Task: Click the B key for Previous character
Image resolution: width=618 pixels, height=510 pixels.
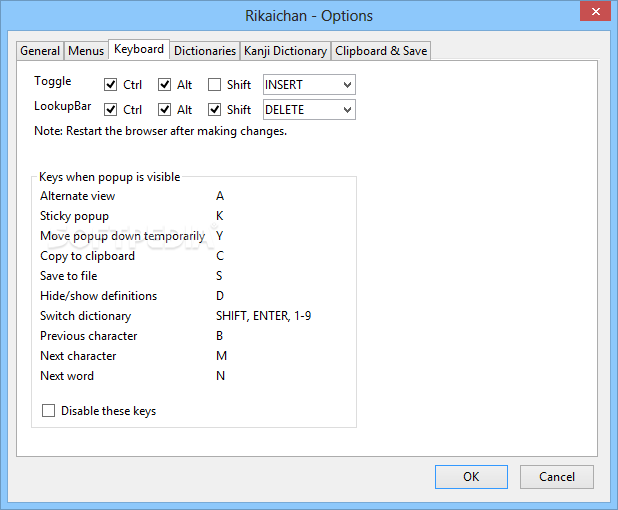Action: click(x=220, y=336)
